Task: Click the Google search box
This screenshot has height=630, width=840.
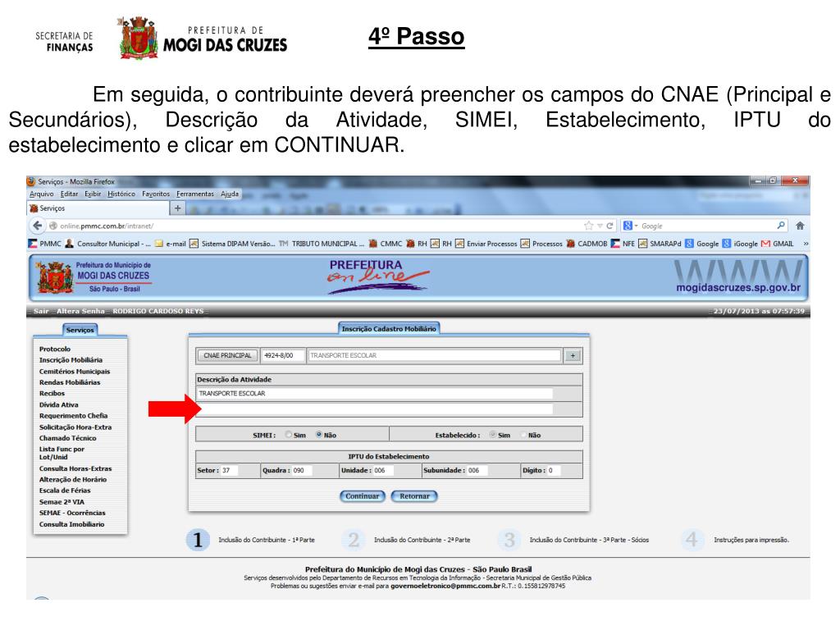Action: coord(707,226)
